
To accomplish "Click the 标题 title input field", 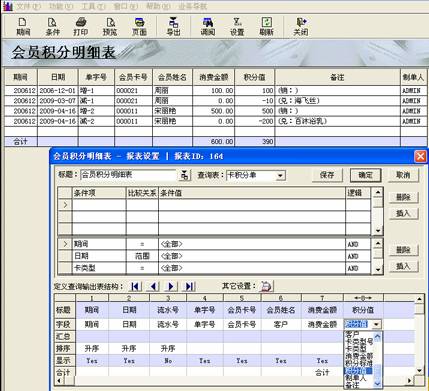I will (129, 175).
